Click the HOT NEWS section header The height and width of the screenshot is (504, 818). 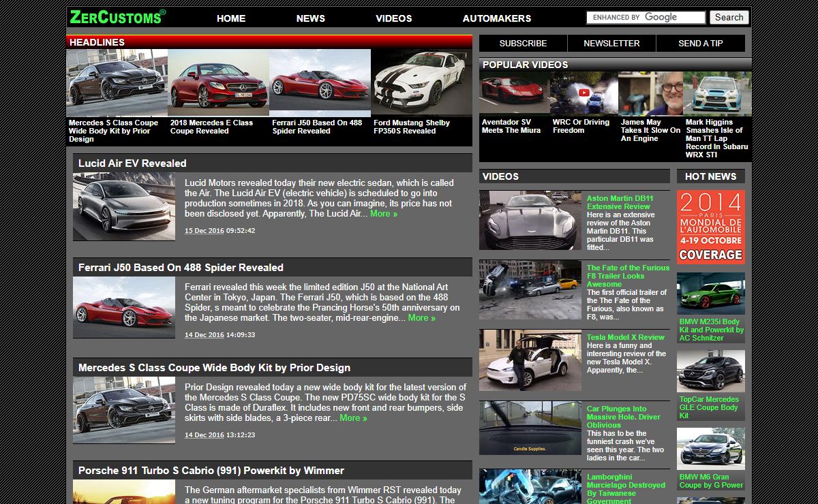pyautogui.click(x=711, y=176)
